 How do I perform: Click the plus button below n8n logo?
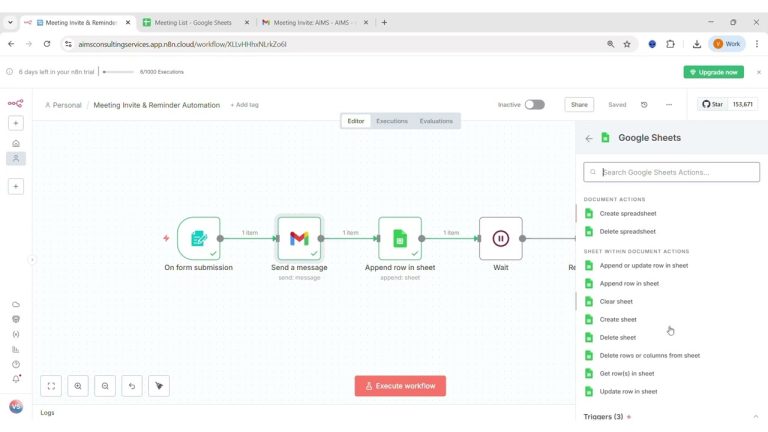pyautogui.click(x=16, y=123)
